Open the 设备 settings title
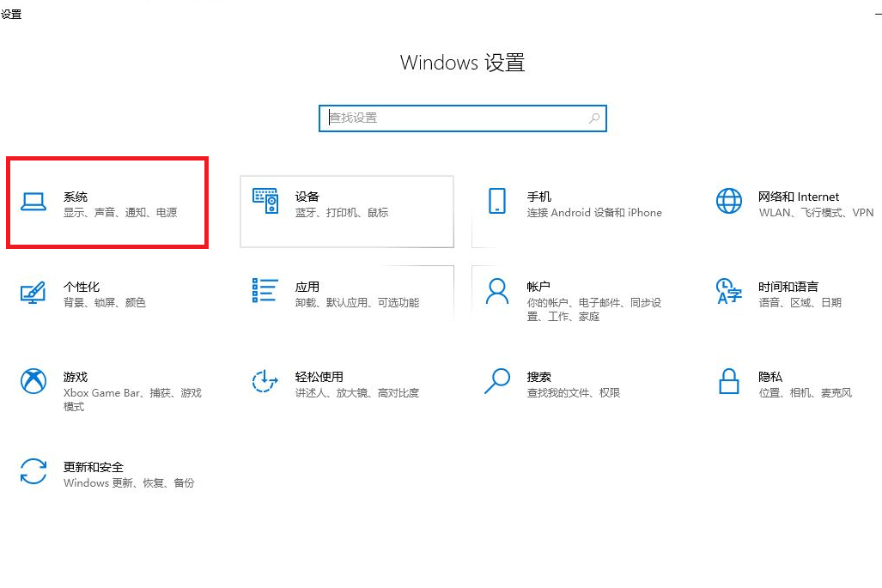Screen dimensions: 882x588 click(x=307, y=197)
